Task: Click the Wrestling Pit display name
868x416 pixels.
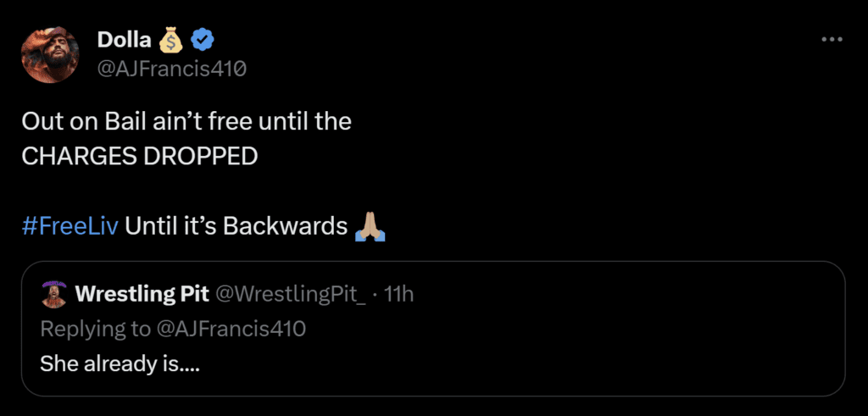Action: [142, 293]
